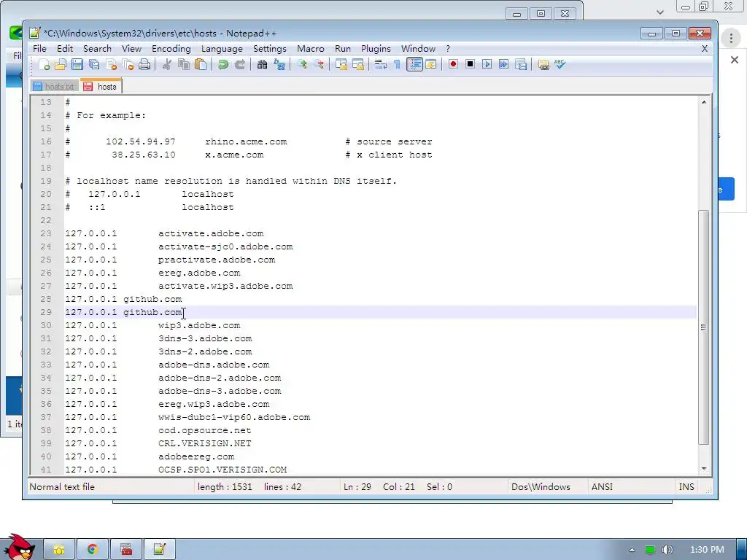The image size is (747, 560).
Task: Click the folder-with-printer toolbar icon
Action: pos(543,64)
